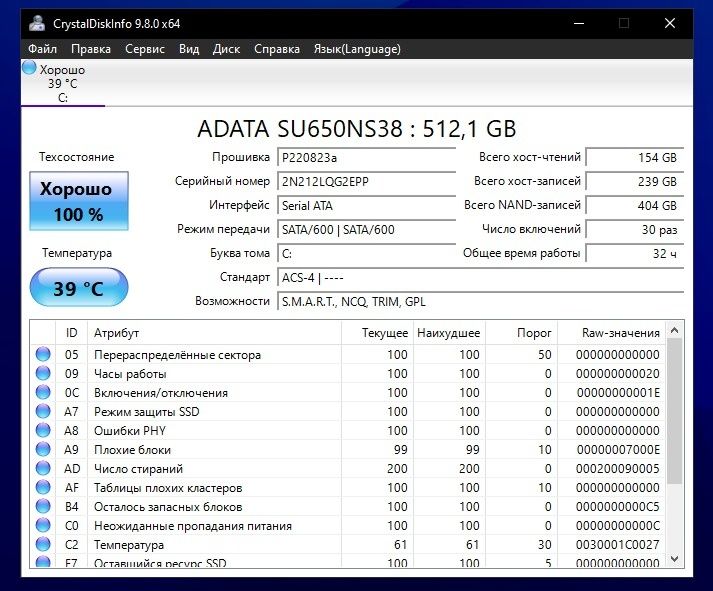Click the 239 GB host writes value
This screenshot has height=591, width=713.
point(635,181)
